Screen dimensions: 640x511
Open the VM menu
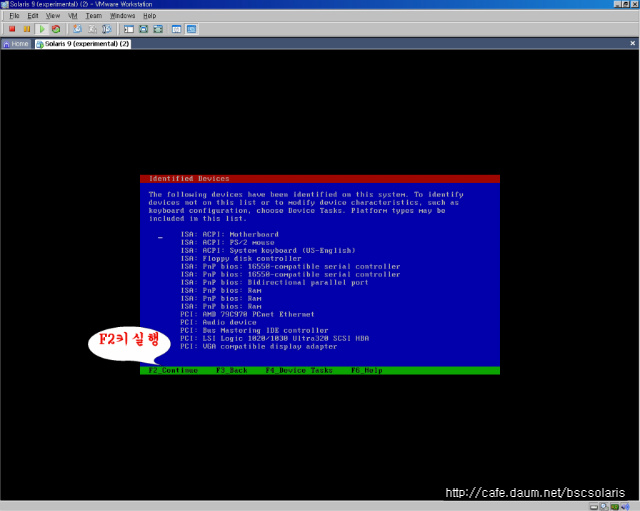coord(73,16)
